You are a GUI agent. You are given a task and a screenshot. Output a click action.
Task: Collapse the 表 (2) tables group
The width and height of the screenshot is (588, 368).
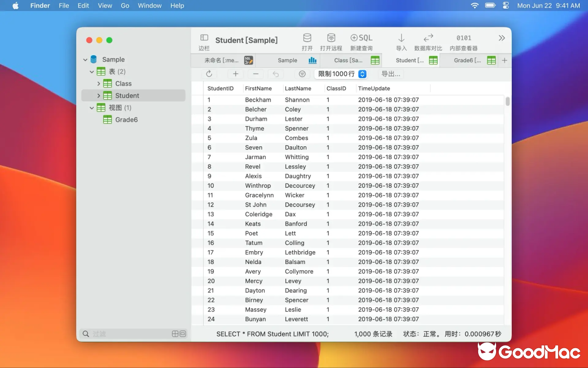[x=91, y=72]
